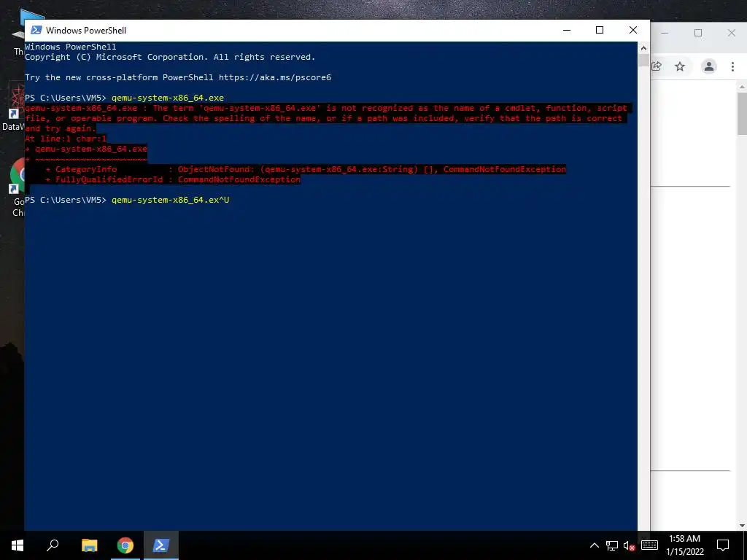This screenshot has height=560, width=747.
Task: Maximize the Chrome window behind
Action: (x=698, y=33)
